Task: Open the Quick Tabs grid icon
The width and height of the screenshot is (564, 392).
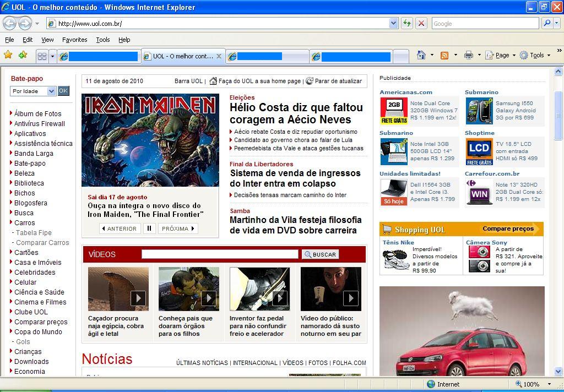Action: 42,56
